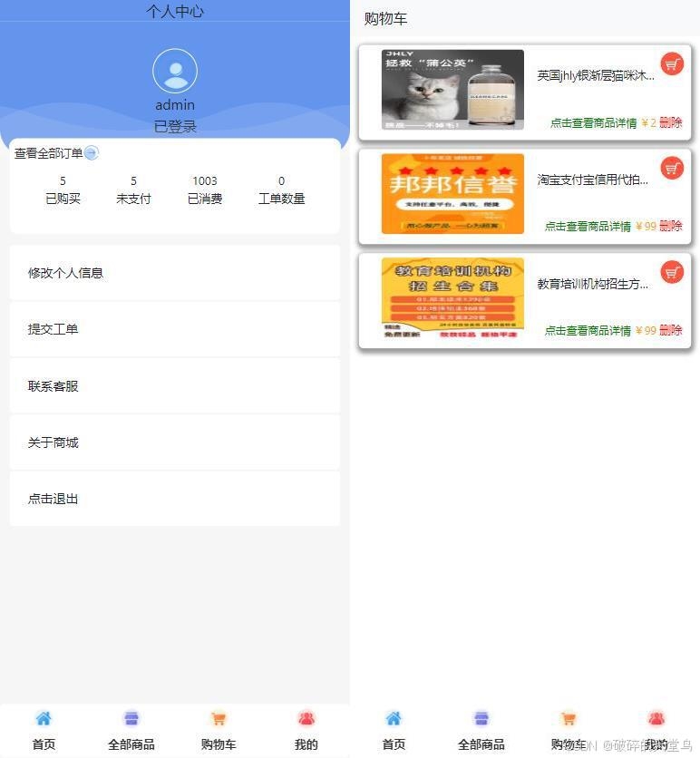Screen dimensions: 700x758
Task: Log out using 点击退出
Action: [x=175, y=499]
